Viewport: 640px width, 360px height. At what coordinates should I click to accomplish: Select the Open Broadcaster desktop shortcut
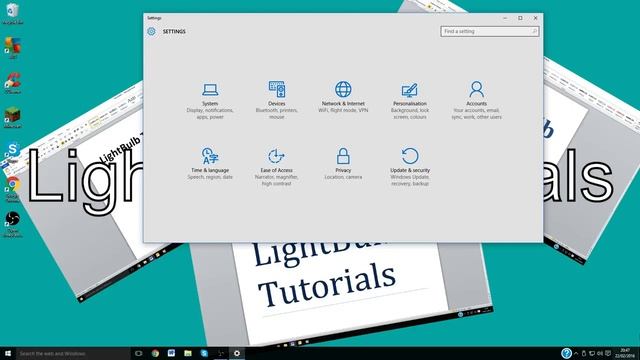coord(12,224)
